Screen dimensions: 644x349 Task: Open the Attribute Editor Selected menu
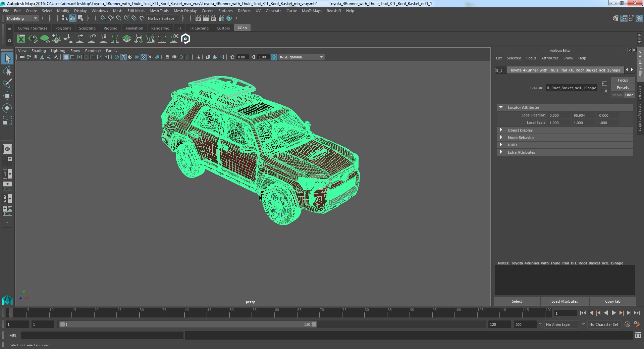pyautogui.click(x=514, y=58)
